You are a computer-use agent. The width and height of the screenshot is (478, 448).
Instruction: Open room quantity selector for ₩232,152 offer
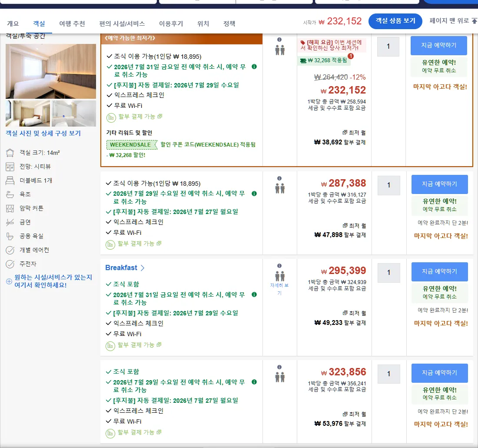(x=388, y=47)
